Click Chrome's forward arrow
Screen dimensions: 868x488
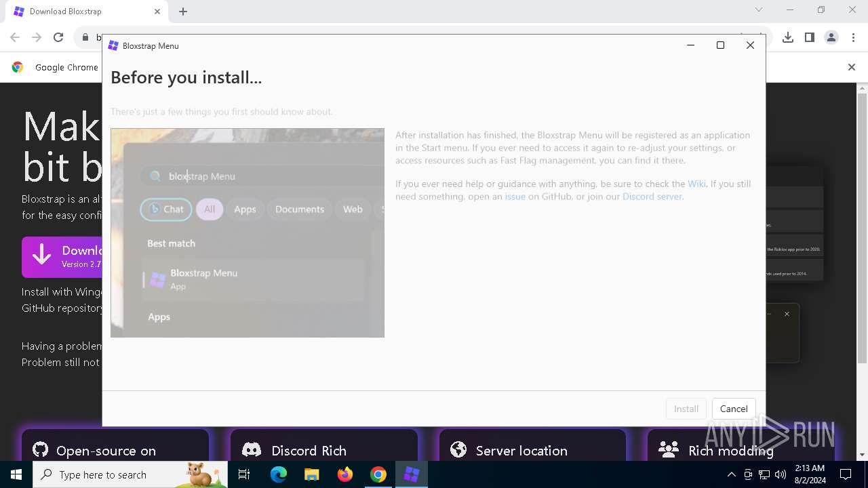[37, 37]
